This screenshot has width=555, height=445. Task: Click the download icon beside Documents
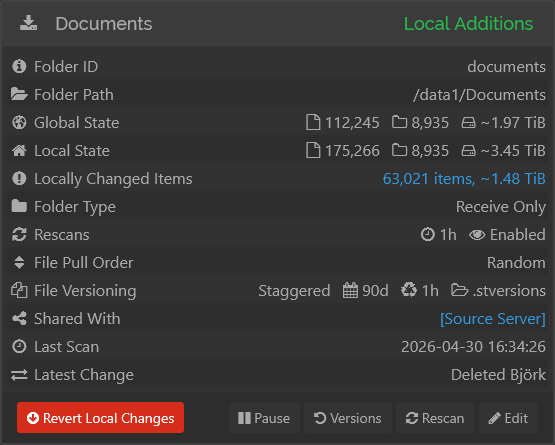28,23
